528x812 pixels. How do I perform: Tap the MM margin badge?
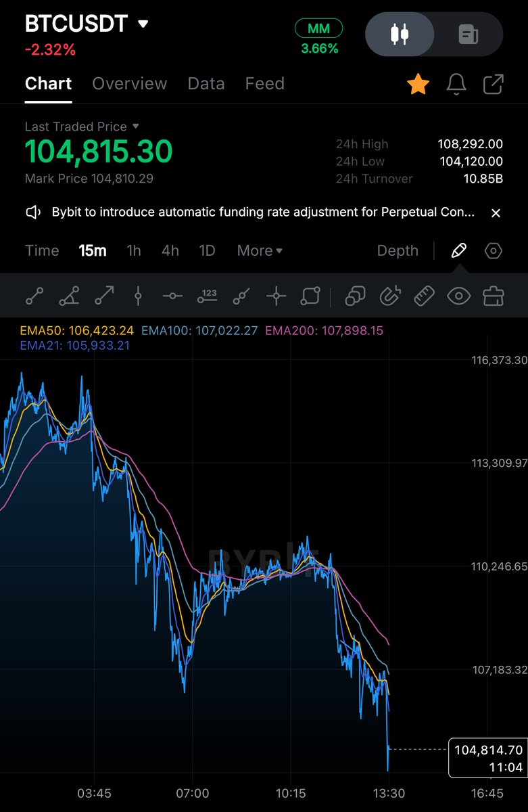(x=318, y=28)
